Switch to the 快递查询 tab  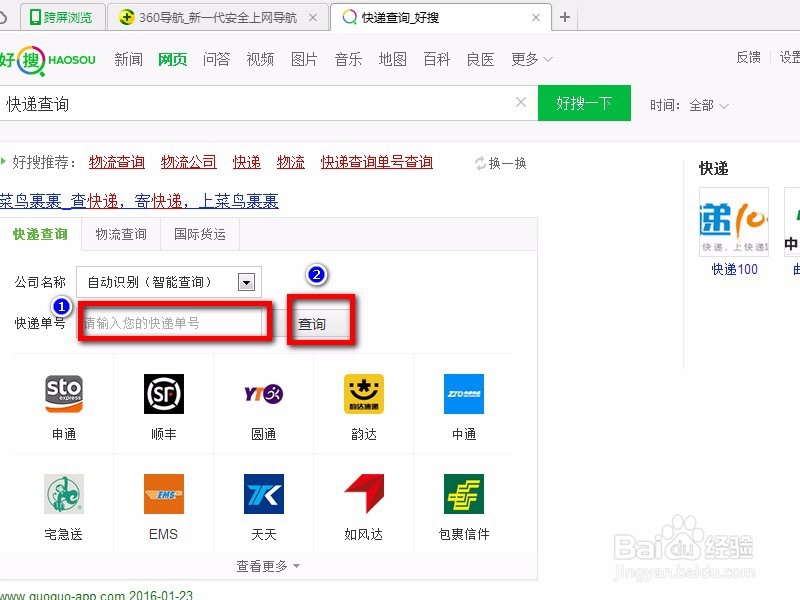click(x=40, y=234)
